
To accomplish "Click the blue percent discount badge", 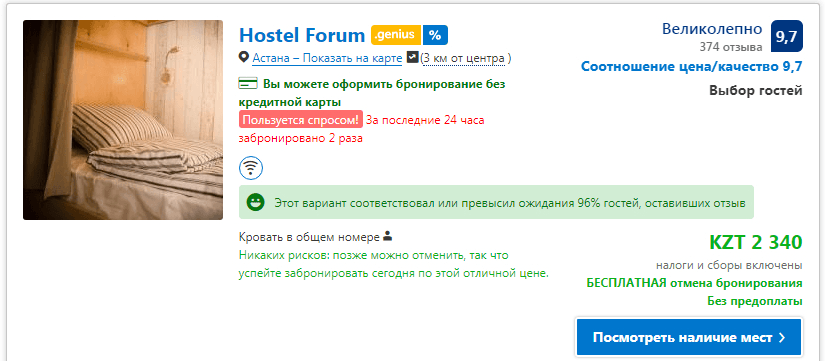I will coord(435,35).
